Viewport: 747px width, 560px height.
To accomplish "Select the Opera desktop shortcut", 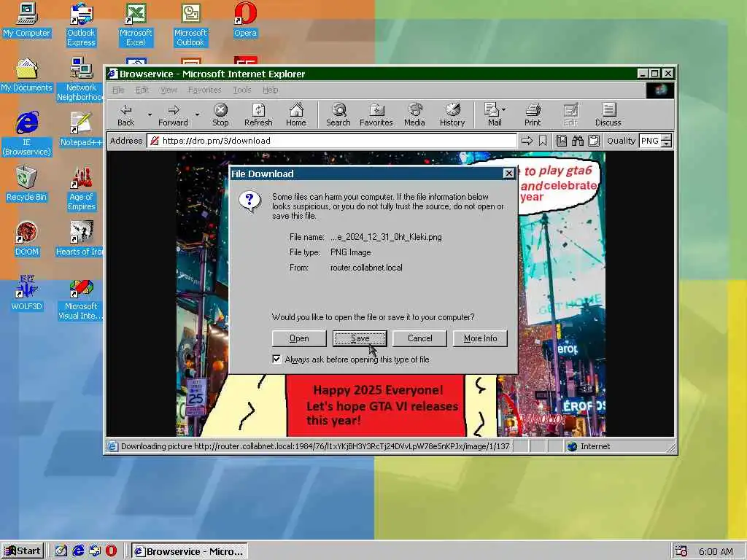I will (245, 21).
